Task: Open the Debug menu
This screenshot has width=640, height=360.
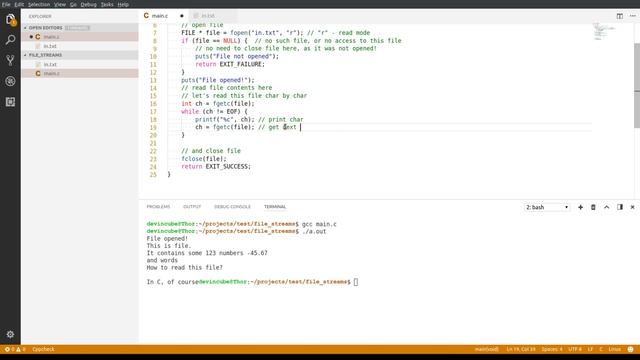Action: pyautogui.click(x=89, y=4)
